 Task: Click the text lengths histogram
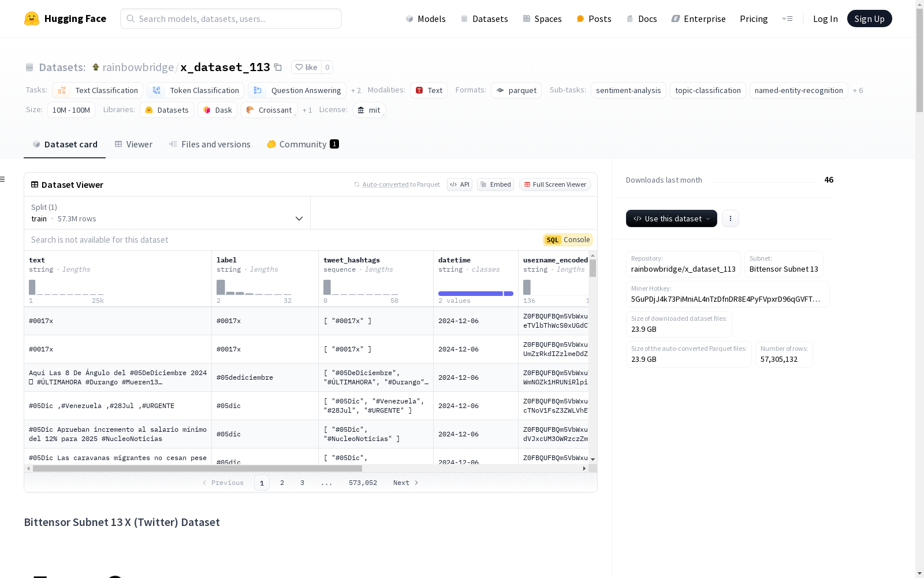tap(66, 287)
